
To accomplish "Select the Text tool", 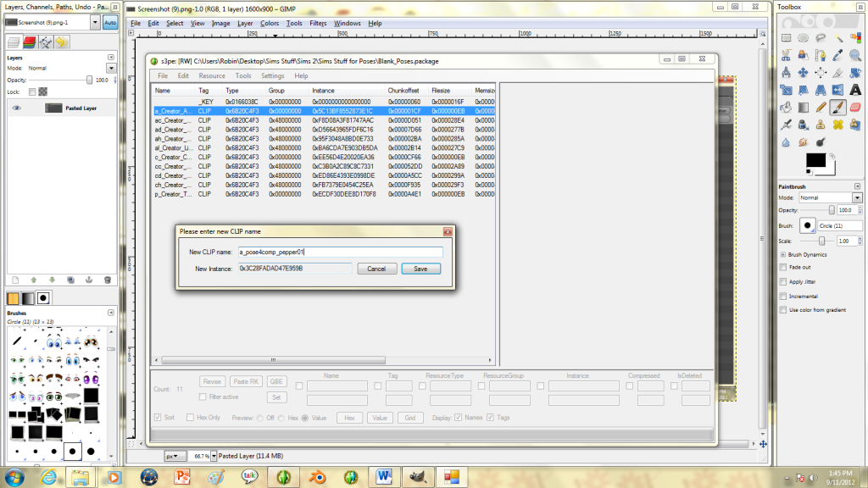I will click(855, 90).
